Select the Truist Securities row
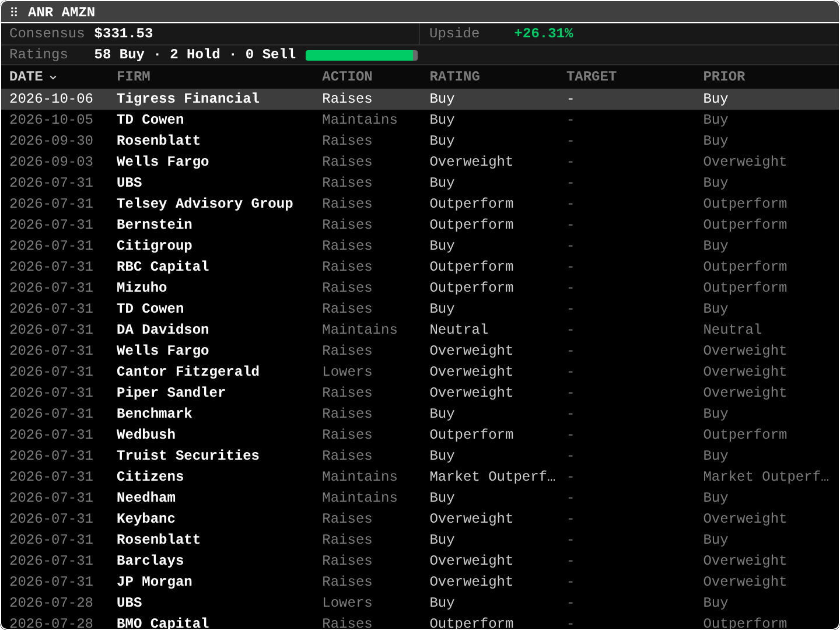The width and height of the screenshot is (840, 630). [x=420, y=456]
